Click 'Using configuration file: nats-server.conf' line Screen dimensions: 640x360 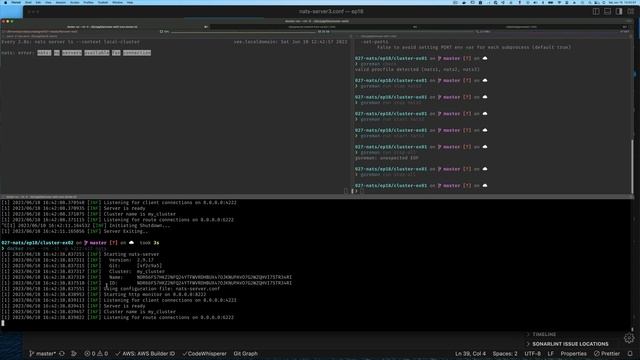111,288
